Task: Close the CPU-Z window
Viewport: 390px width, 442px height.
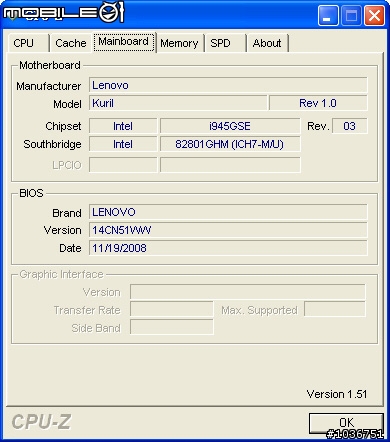Action: coord(374,15)
